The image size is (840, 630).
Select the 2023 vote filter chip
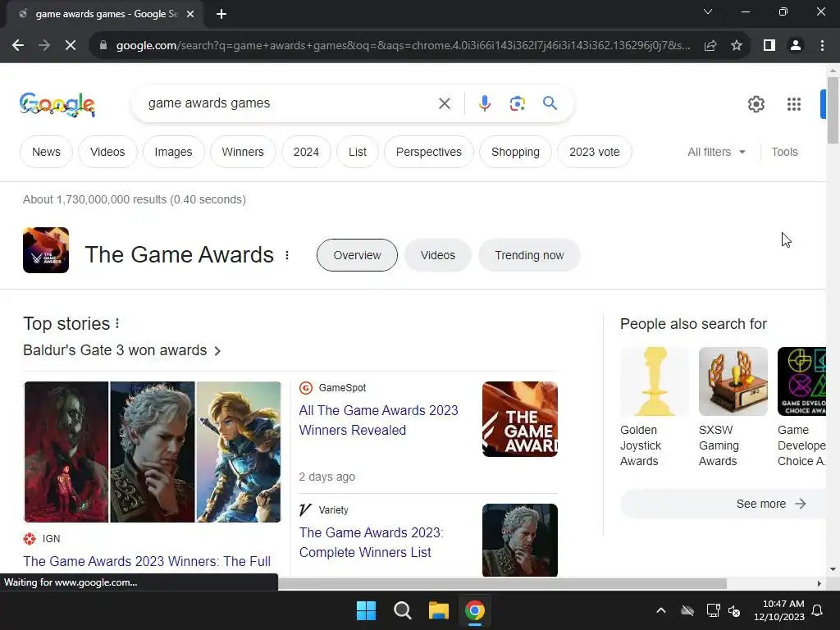pyautogui.click(x=595, y=152)
